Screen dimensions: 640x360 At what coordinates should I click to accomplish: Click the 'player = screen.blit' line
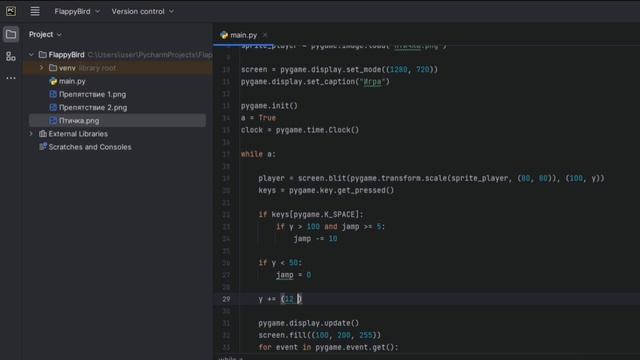click(x=431, y=178)
